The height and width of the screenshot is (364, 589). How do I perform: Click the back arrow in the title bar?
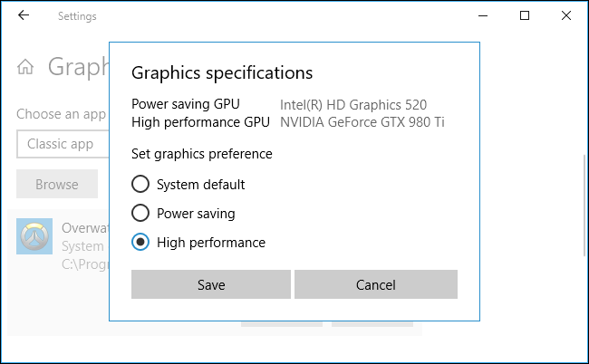pos(23,16)
